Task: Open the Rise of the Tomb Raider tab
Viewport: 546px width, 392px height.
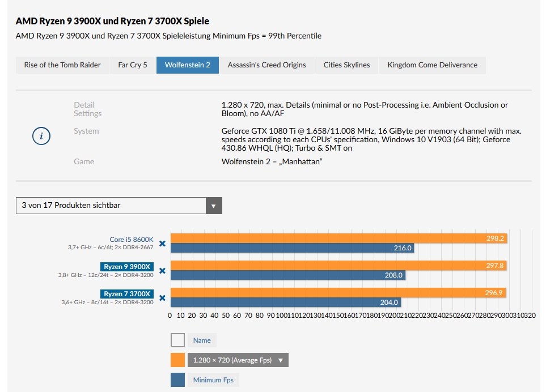Action: (62, 65)
